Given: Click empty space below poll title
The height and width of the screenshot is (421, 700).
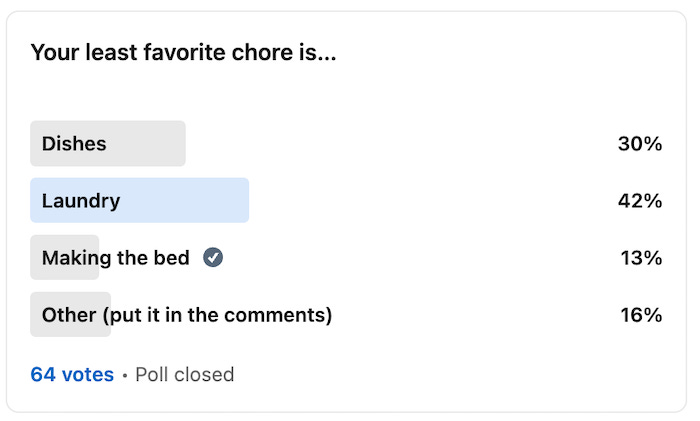Looking at the screenshot, I should (x=350, y=92).
